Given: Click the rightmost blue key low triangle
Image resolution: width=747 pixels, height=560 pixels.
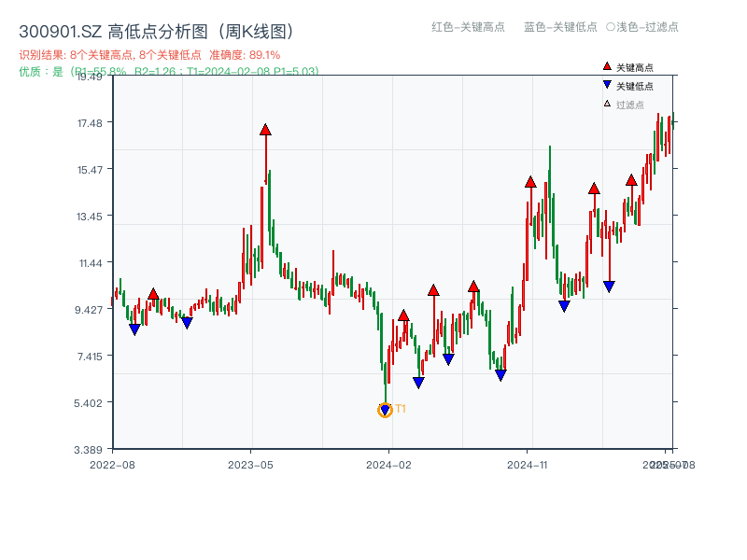Looking at the screenshot, I should (609, 287).
